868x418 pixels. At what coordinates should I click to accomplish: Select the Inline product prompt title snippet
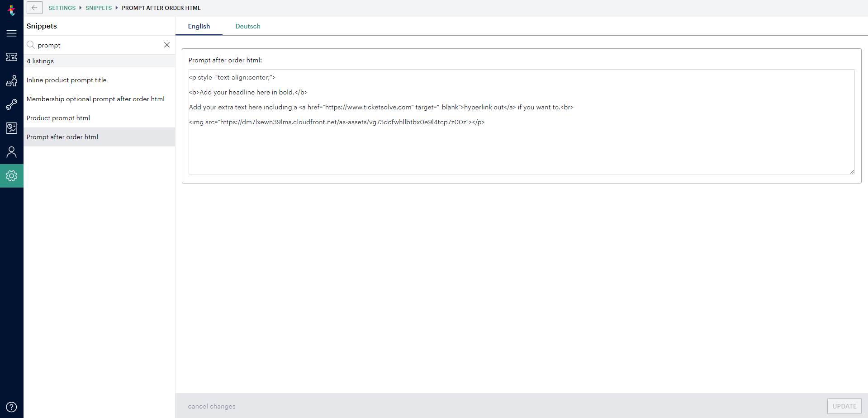66,80
